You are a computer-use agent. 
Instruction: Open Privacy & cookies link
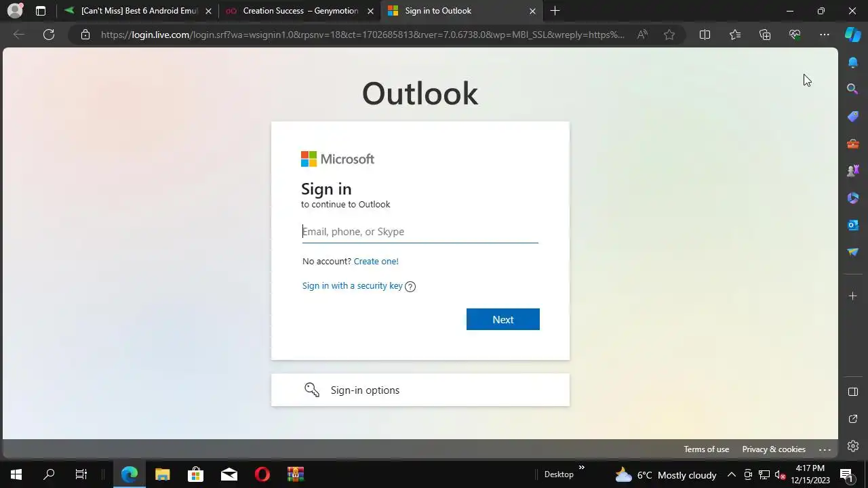(x=774, y=449)
